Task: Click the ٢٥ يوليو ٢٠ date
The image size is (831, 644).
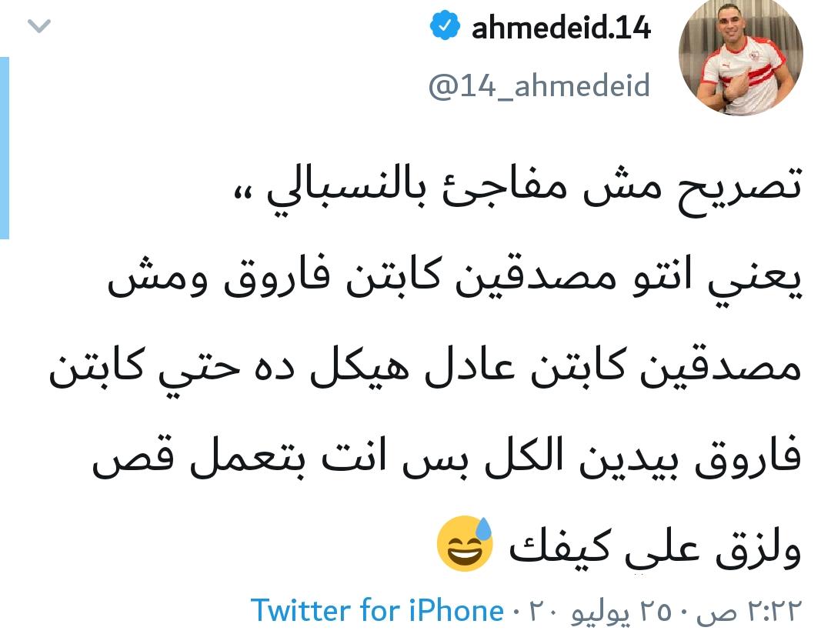Action: click(x=602, y=611)
